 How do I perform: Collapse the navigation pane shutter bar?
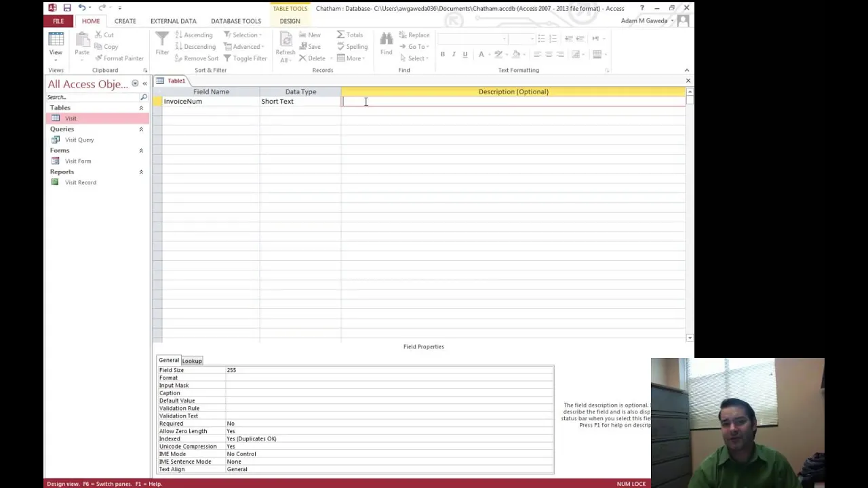coord(144,83)
